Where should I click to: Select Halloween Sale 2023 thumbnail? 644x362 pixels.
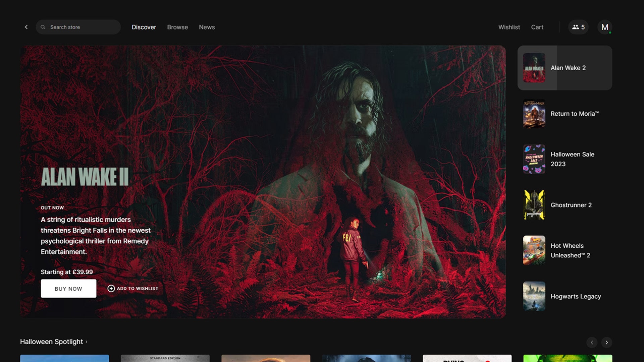click(x=534, y=159)
